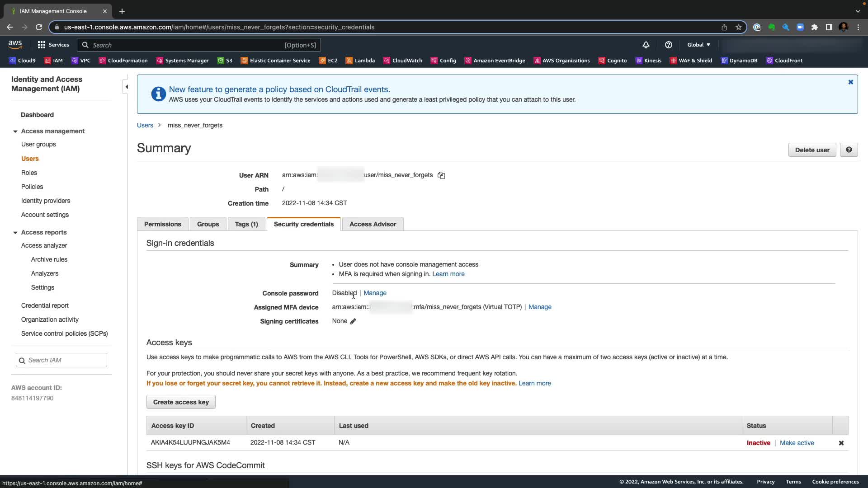Delete the access key using X icon
Viewport: 868px width, 488px height.
coord(841,443)
